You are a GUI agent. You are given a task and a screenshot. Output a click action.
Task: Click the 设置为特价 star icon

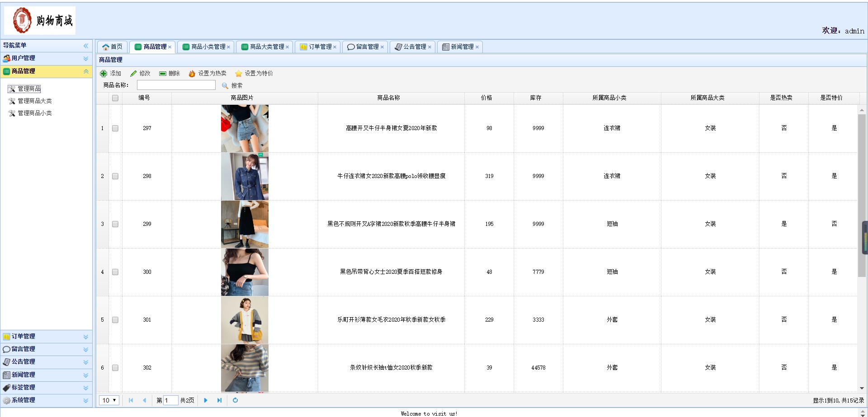238,73
